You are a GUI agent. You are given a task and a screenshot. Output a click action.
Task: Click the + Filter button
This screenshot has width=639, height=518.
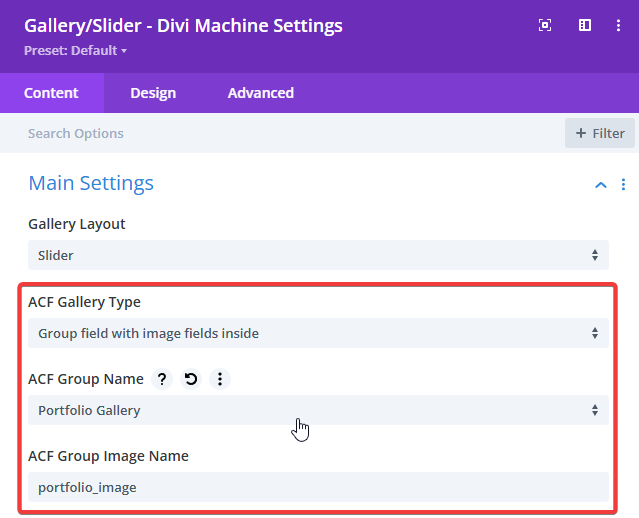(x=599, y=133)
